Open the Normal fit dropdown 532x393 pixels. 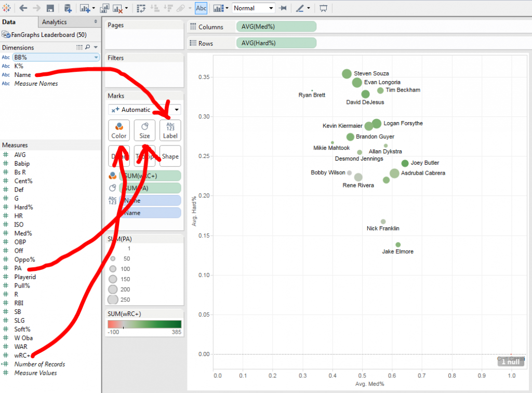coord(253,8)
